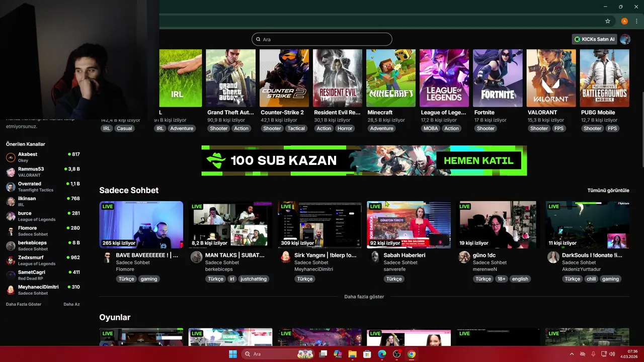Select the Horror tag under Resident Evil
This screenshot has height=362, width=644.
click(x=345, y=128)
